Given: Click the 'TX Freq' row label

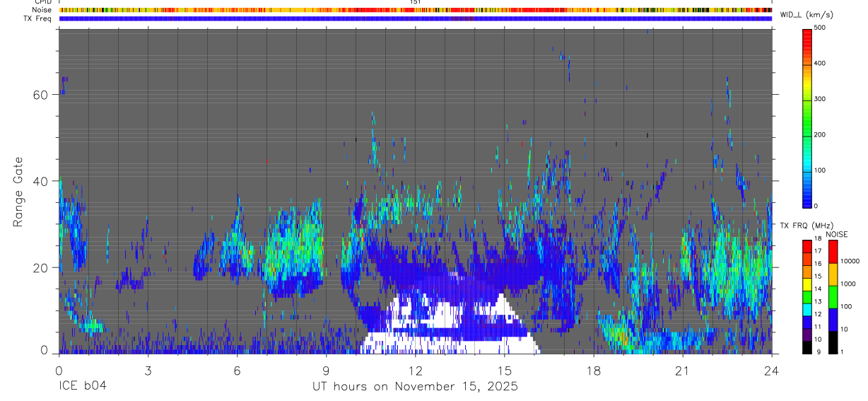Looking at the screenshot, I should tap(38, 18).
